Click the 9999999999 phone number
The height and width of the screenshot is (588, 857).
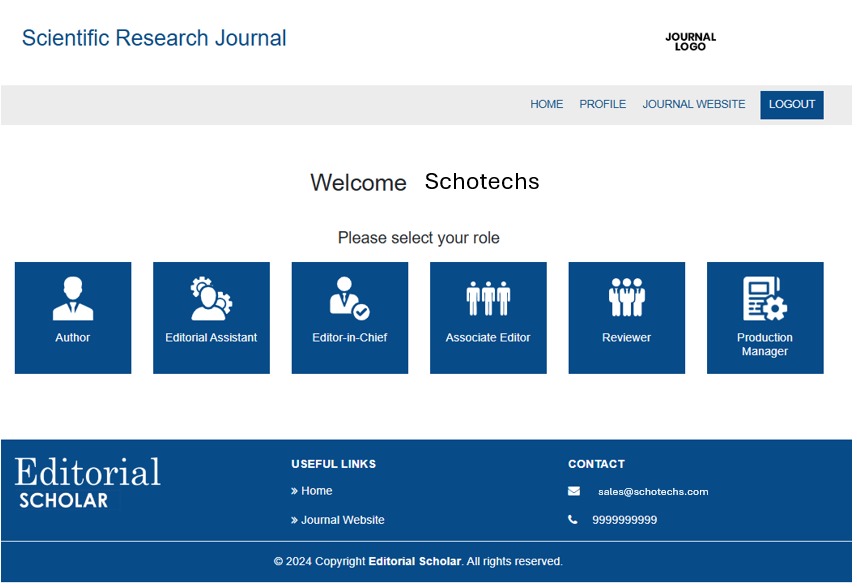pos(624,520)
